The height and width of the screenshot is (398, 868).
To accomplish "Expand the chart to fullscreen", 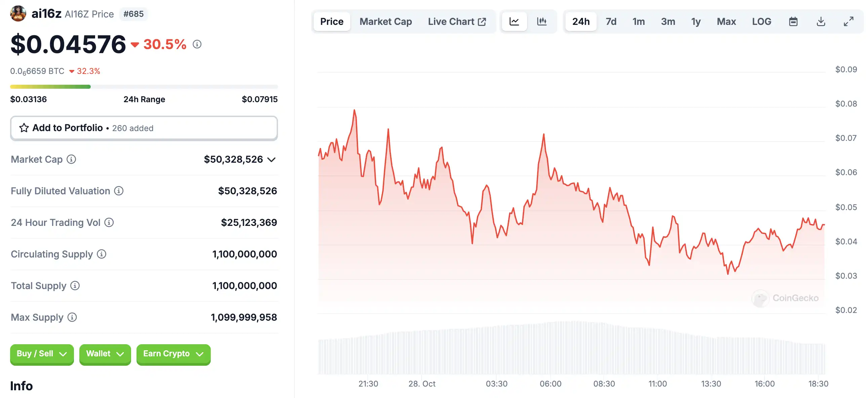I will (x=849, y=22).
